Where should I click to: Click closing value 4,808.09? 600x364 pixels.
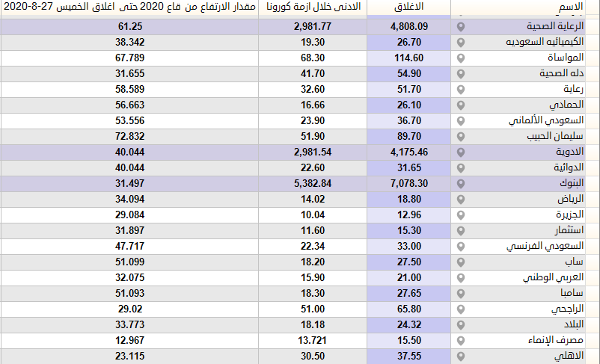click(x=409, y=26)
